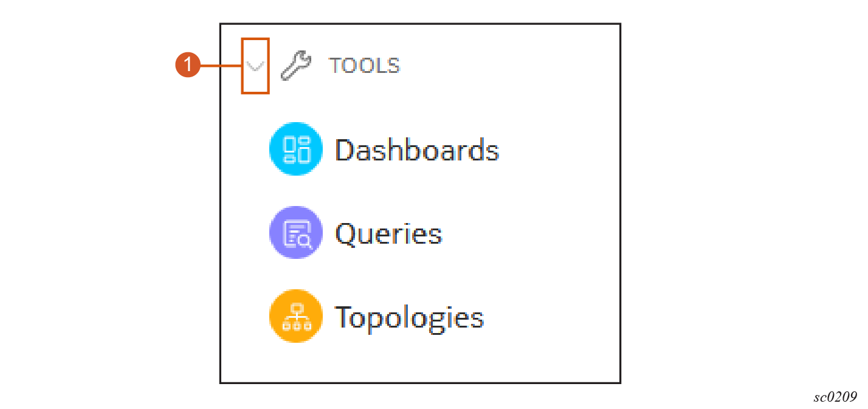The width and height of the screenshot is (868, 409).
Task: Toggle the arrow highlighted by the orange box
Action: pos(255,66)
